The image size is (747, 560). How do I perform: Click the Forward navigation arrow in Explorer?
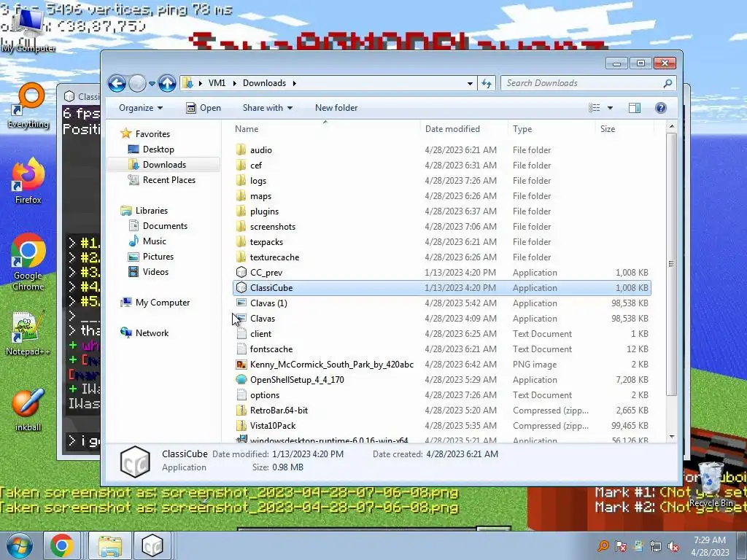coord(137,83)
